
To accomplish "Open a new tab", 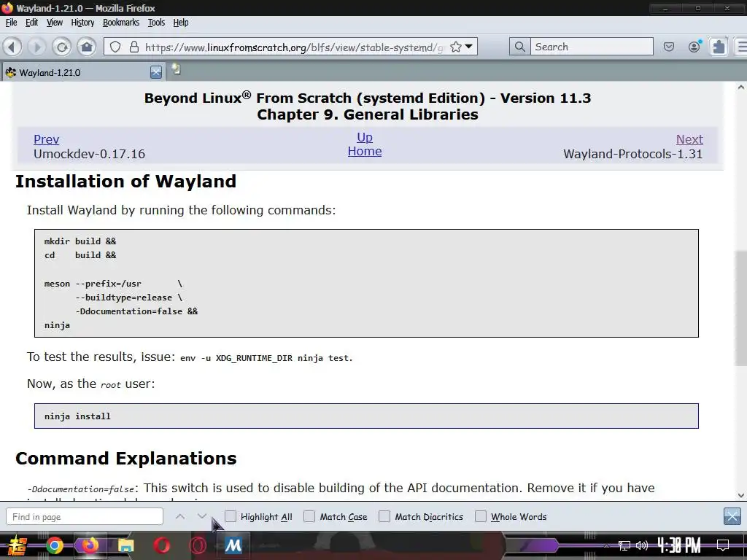I will tap(177, 69).
